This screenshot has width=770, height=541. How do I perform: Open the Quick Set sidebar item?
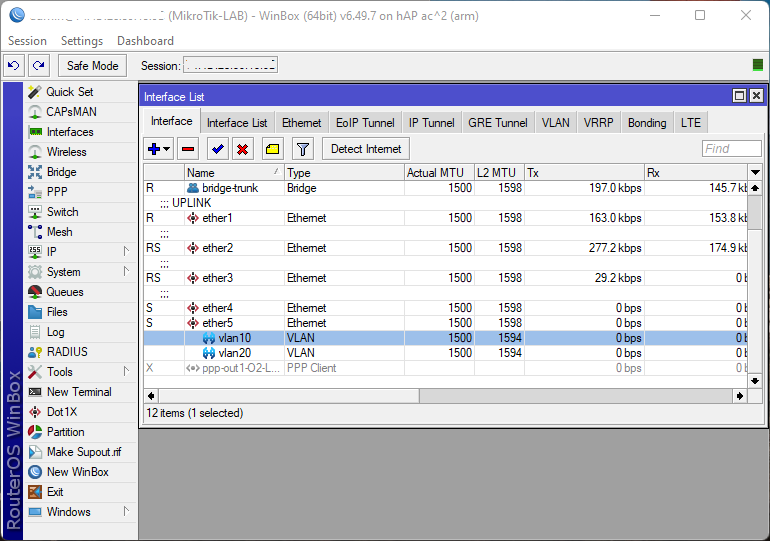80,92
